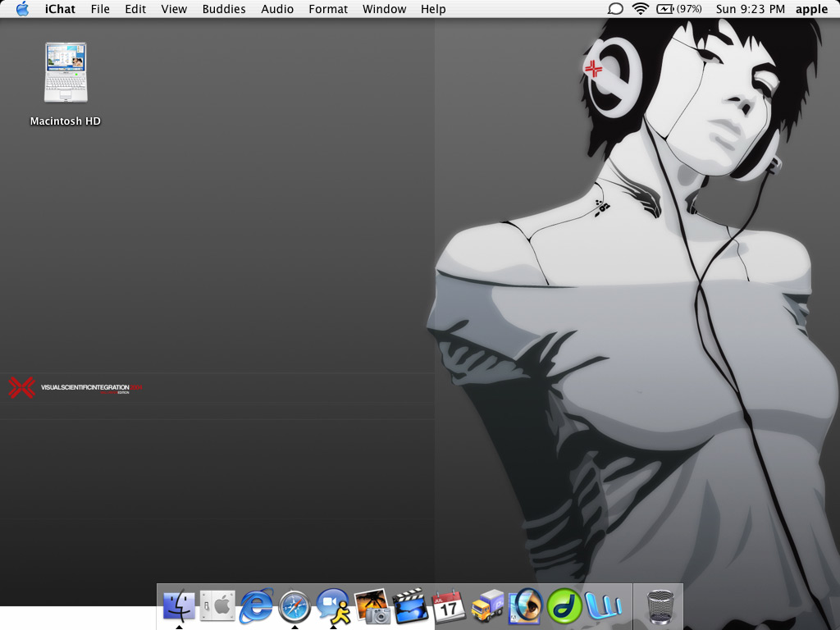Open the Apple menu
Image resolution: width=840 pixels, height=630 pixels.
click(22, 9)
